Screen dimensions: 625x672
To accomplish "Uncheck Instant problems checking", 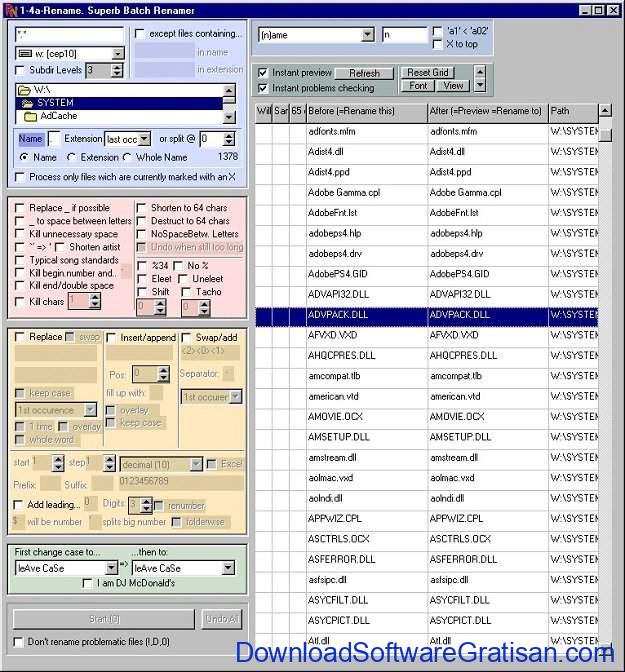I will 263,88.
